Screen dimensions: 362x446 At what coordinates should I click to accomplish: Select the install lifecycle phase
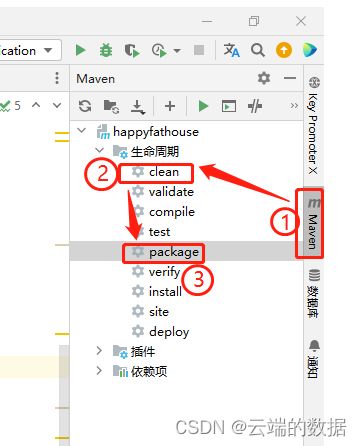coord(165,292)
